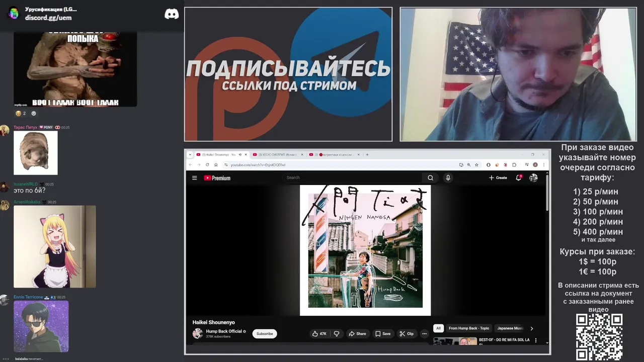Viewport: 644px width, 362px height.
Task: Share the Haikei Shounenyo video
Action: pyautogui.click(x=357, y=333)
